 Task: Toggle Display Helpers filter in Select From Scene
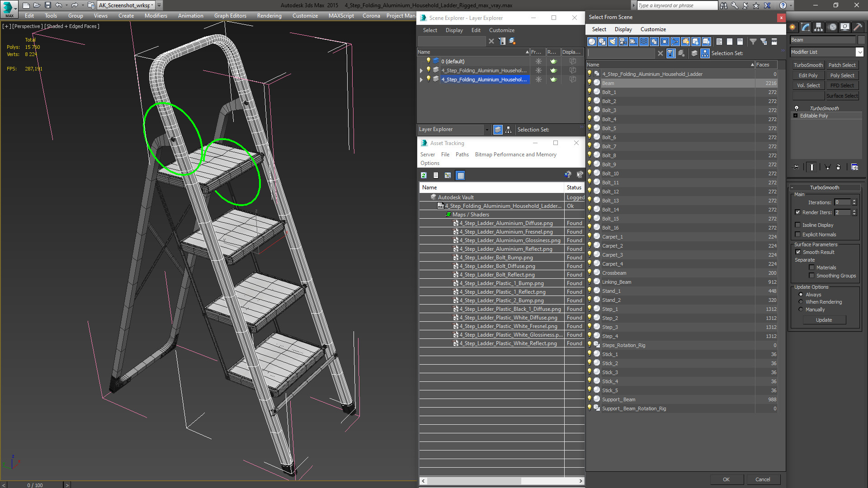pos(633,42)
